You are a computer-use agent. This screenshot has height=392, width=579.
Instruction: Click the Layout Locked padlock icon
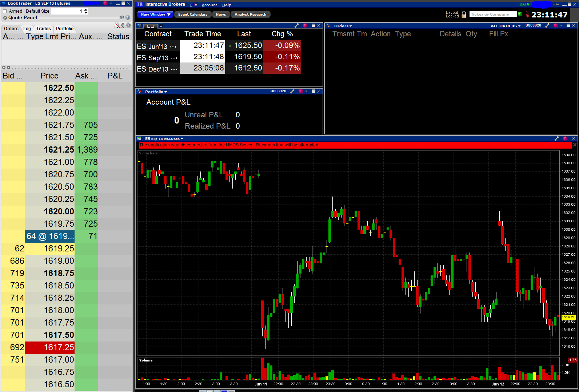[464, 15]
